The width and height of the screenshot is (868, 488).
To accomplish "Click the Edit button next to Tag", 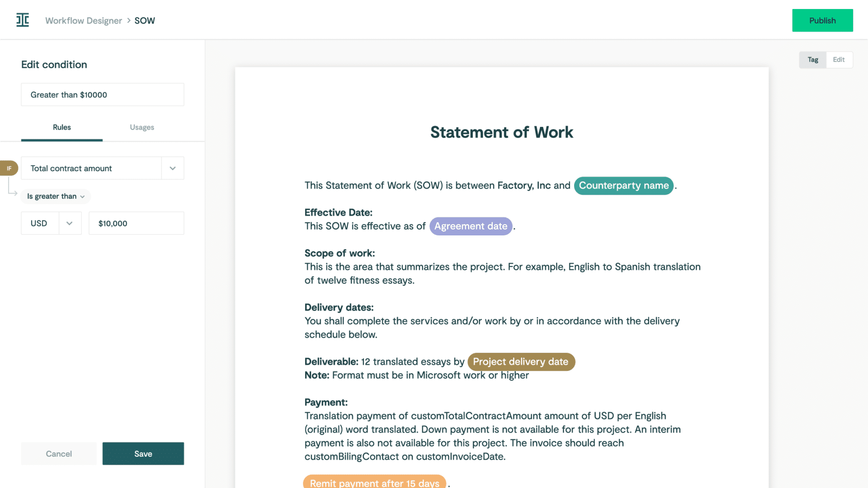I will (x=839, y=60).
